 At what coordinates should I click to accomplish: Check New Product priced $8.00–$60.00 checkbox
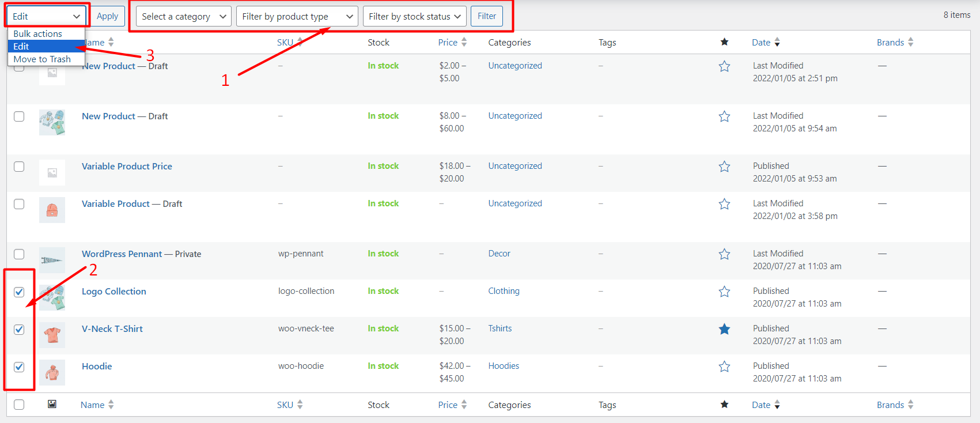19,116
